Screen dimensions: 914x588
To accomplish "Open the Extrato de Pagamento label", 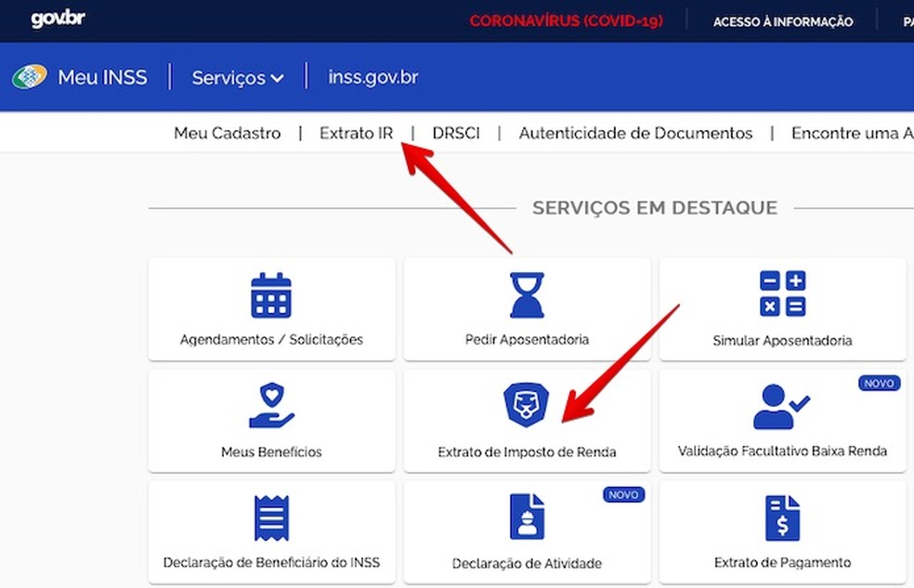I will [x=782, y=563].
